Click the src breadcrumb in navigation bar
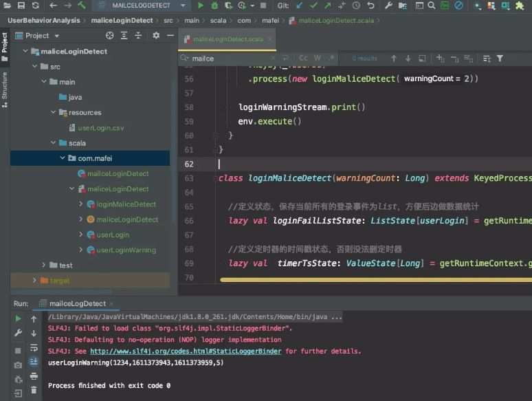 [x=168, y=21]
